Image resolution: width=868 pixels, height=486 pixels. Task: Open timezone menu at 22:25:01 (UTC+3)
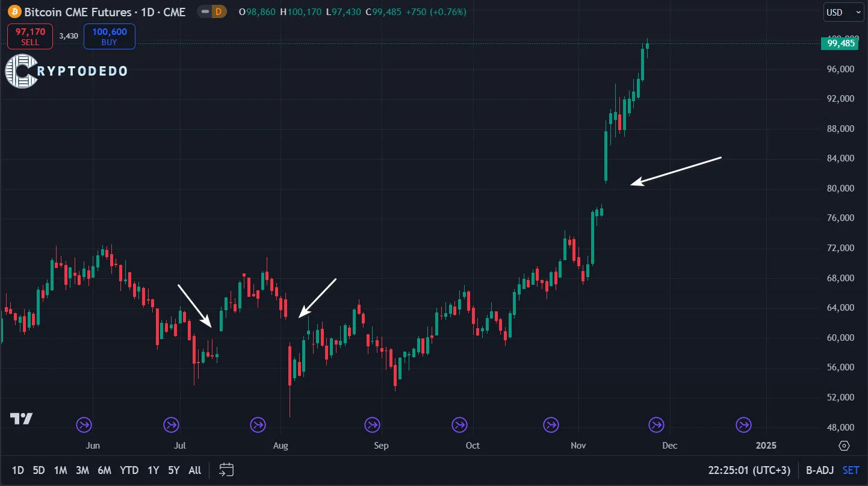coord(748,470)
